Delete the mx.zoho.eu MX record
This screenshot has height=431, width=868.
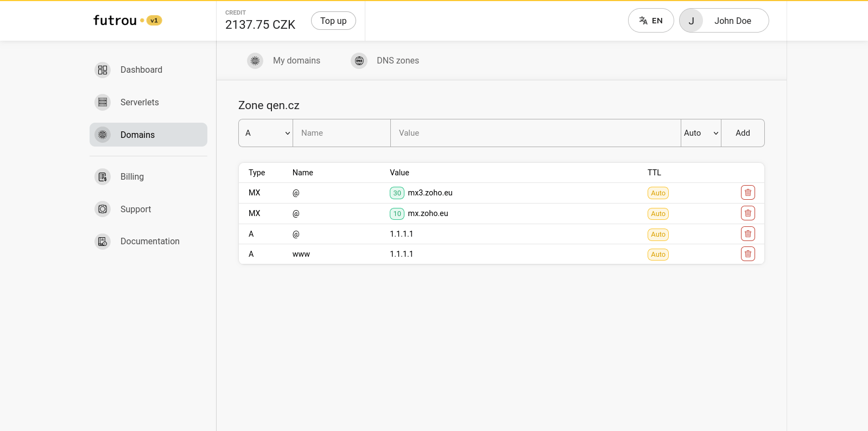[x=748, y=213]
